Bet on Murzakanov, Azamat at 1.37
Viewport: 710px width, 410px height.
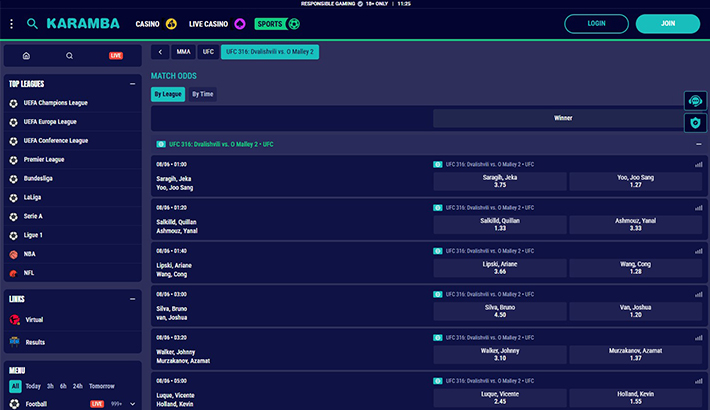[x=636, y=355]
